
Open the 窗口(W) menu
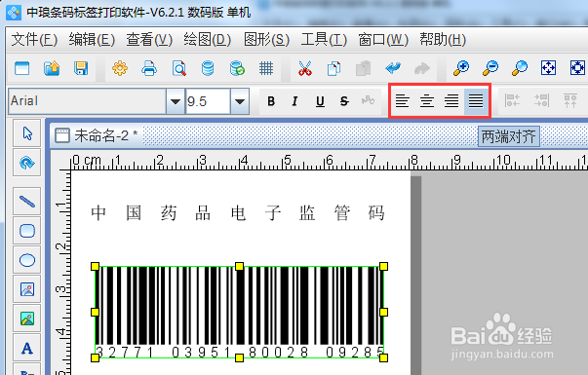point(383,39)
